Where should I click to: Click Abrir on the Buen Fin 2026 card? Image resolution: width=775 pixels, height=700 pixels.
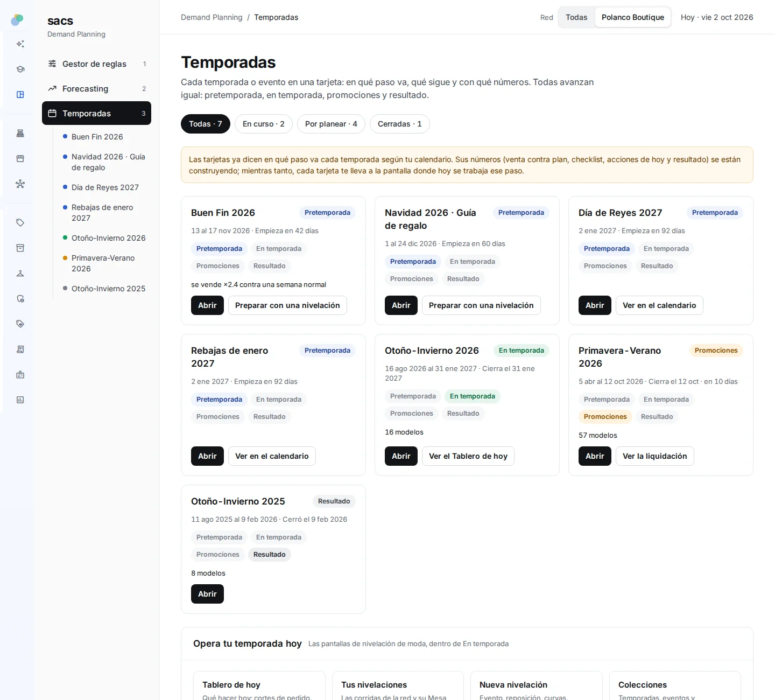click(207, 305)
